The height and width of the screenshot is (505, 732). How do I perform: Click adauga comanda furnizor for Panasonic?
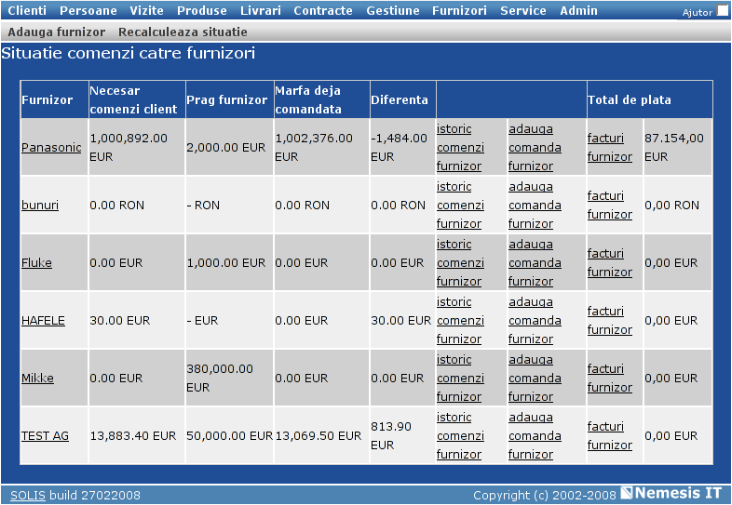tap(535, 147)
